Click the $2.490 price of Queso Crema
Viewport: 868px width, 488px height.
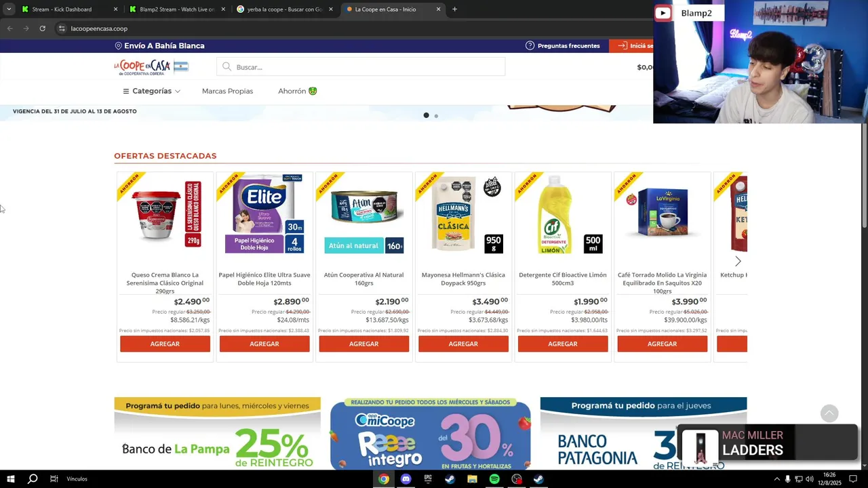tap(191, 302)
